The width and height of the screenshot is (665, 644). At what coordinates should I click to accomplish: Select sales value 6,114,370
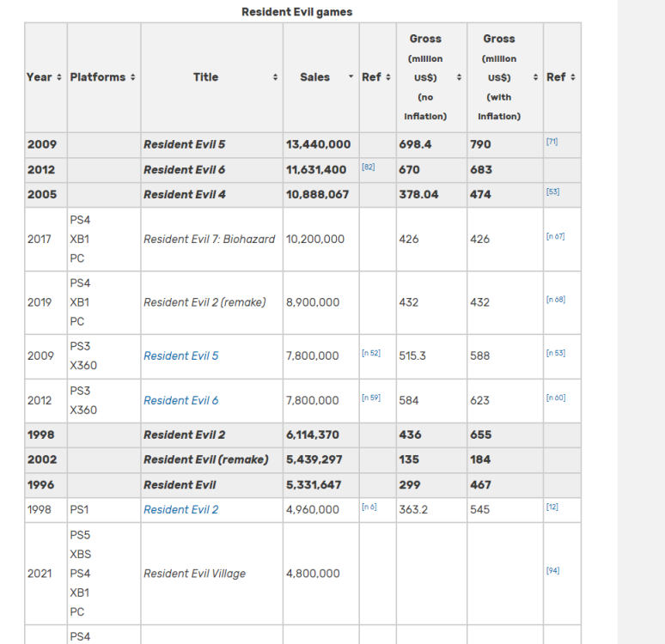[313, 435]
